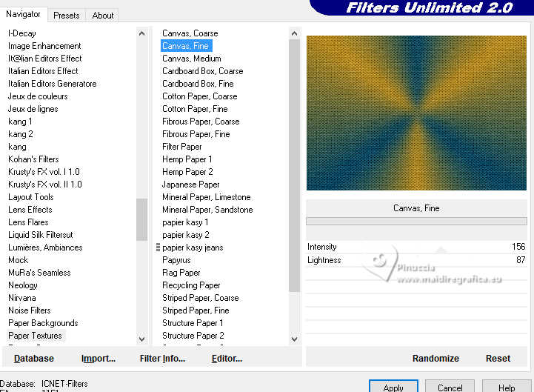
Task: Open Filter Info...
Action: (x=162, y=358)
